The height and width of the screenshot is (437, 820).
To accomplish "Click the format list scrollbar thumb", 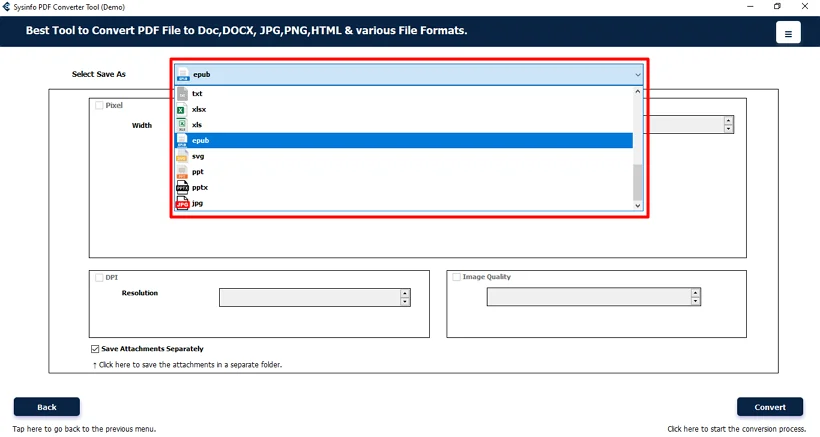I will pos(637,182).
